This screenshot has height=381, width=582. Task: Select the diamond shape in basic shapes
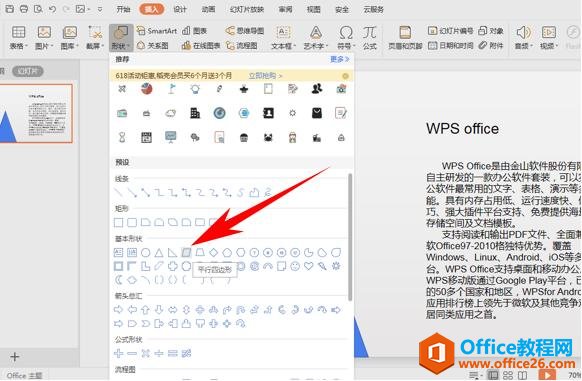coord(213,253)
